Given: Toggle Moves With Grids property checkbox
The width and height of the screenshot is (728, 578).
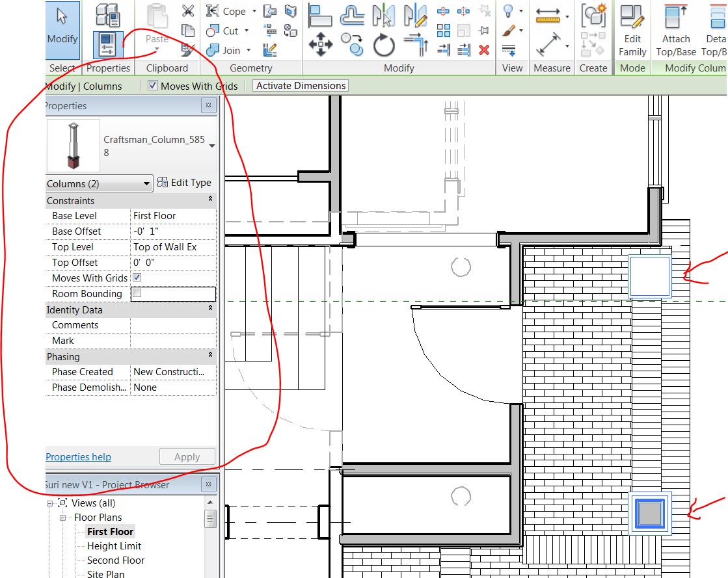Looking at the screenshot, I should pos(137,278).
